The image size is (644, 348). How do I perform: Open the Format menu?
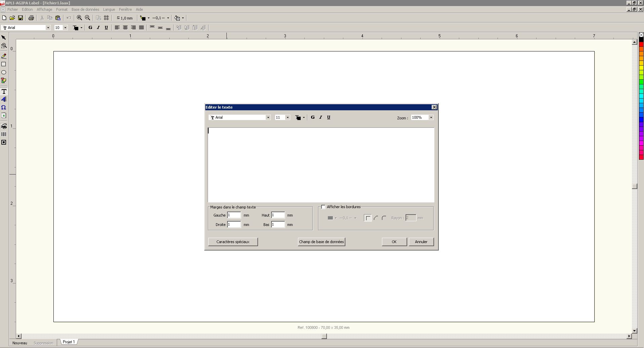coord(62,9)
